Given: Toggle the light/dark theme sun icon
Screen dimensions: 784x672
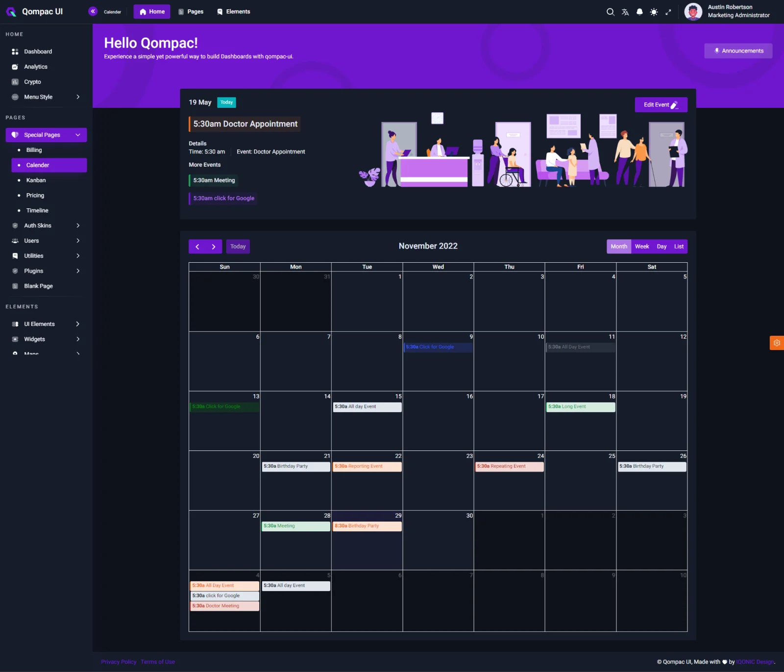Looking at the screenshot, I should (x=654, y=12).
